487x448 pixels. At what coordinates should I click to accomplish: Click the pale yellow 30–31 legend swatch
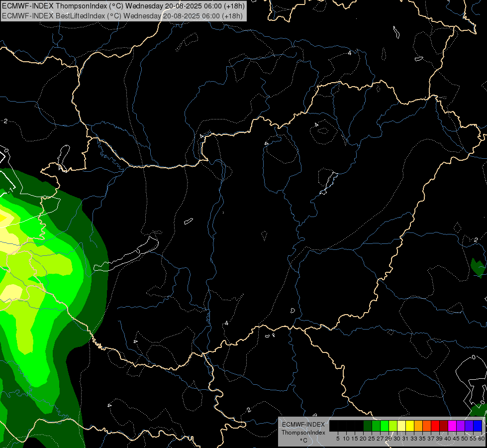click(401, 426)
